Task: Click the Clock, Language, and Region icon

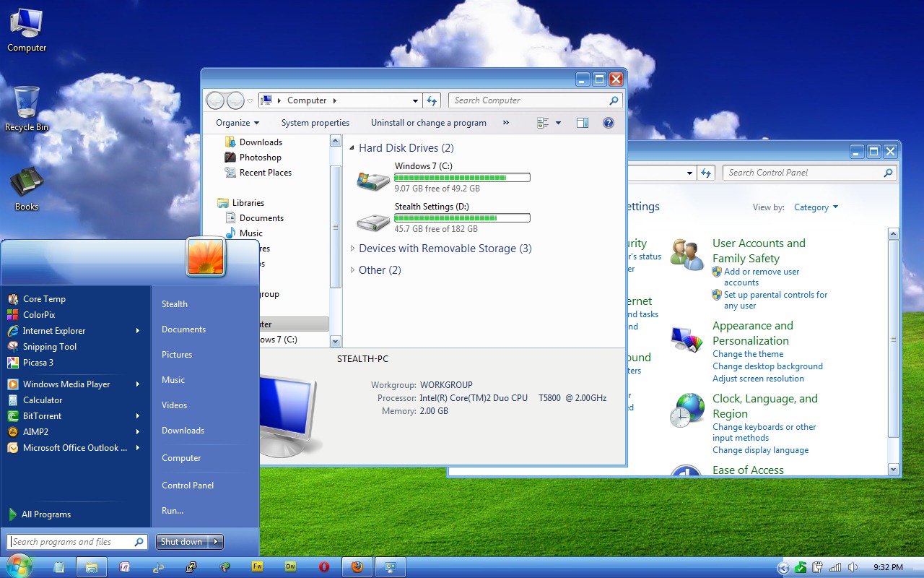Action: [687, 410]
